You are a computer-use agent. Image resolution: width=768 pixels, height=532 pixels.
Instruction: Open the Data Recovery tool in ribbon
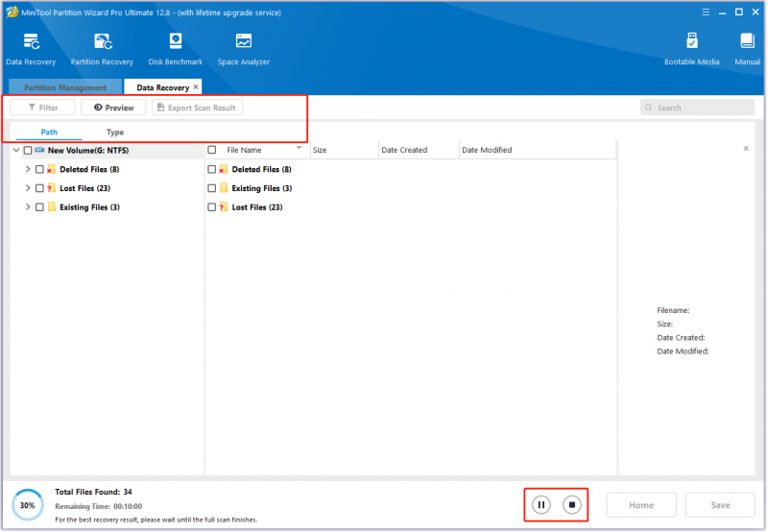point(31,49)
